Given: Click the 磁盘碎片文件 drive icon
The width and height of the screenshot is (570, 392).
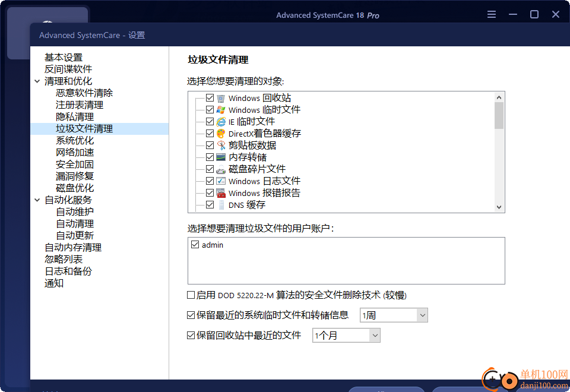Looking at the screenshot, I should 221,169.
